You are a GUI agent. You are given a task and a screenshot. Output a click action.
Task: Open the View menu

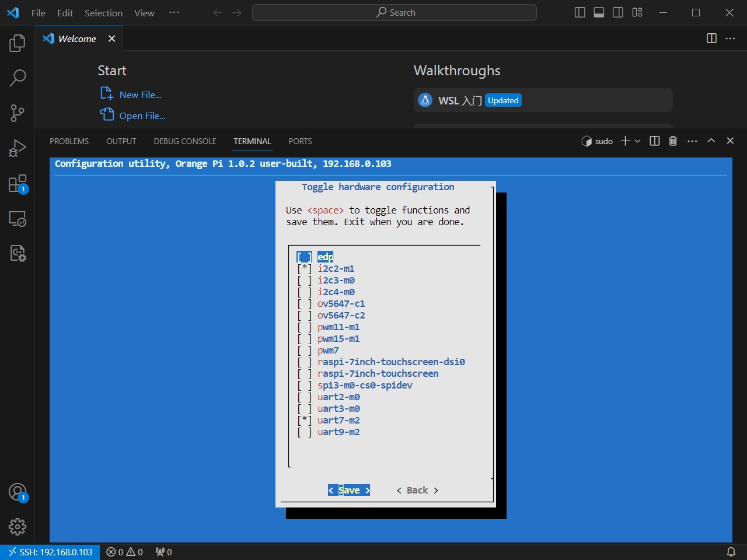coord(144,12)
